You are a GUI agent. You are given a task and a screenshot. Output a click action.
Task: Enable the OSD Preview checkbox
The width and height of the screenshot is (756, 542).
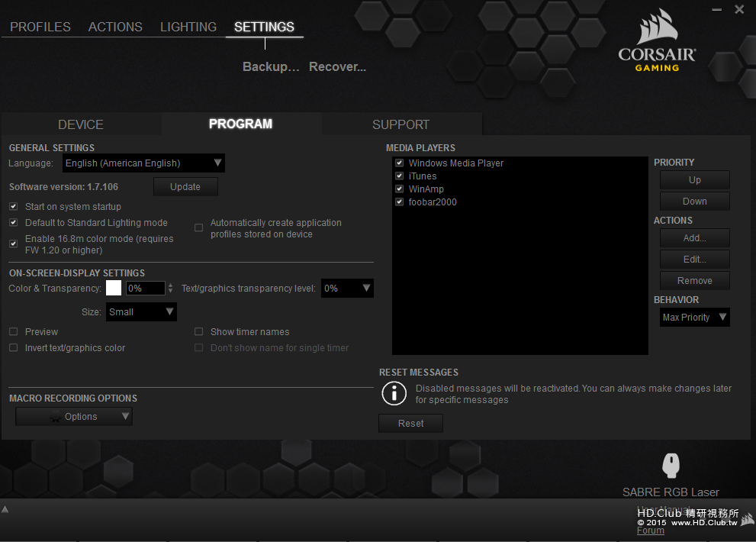pyautogui.click(x=14, y=331)
